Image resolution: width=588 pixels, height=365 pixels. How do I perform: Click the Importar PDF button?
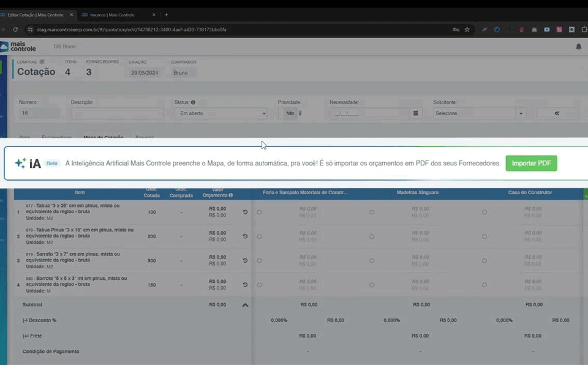531,164
